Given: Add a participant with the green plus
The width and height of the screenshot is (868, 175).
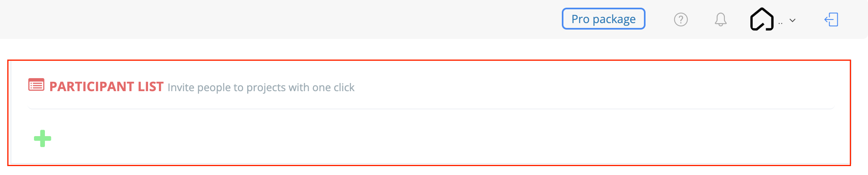Looking at the screenshot, I should click(x=42, y=139).
